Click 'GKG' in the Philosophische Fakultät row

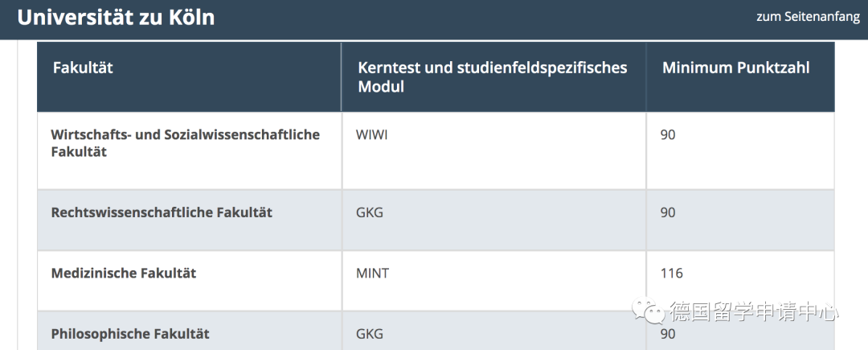tap(370, 333)
